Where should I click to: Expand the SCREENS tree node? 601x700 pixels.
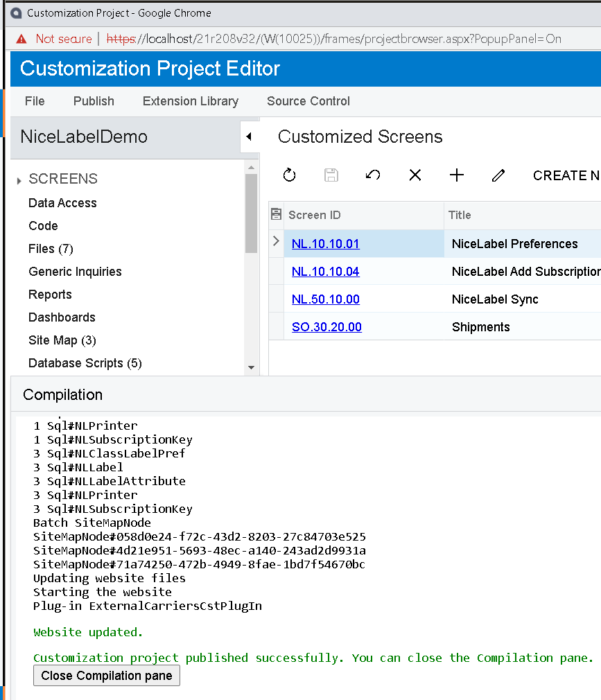point(18,179)
